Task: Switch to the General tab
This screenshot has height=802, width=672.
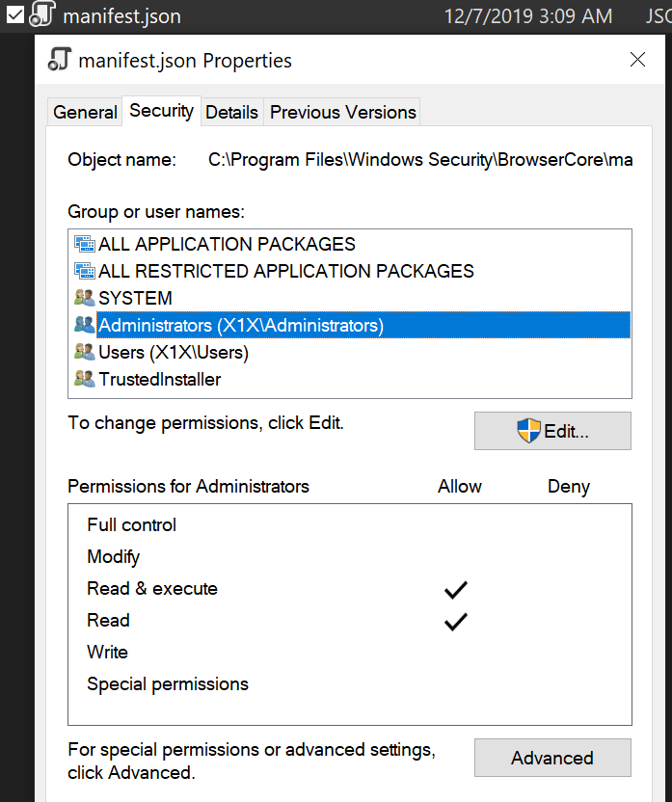Action: tap(85, 112)
